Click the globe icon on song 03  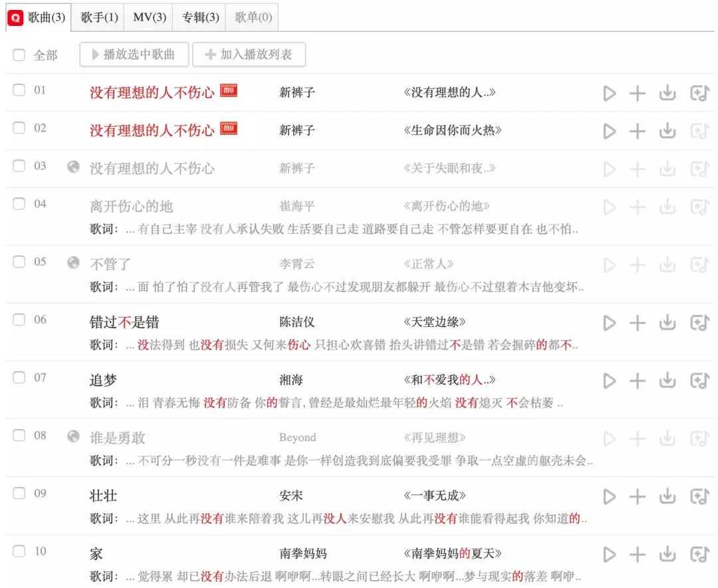click(x=73, y=167)
